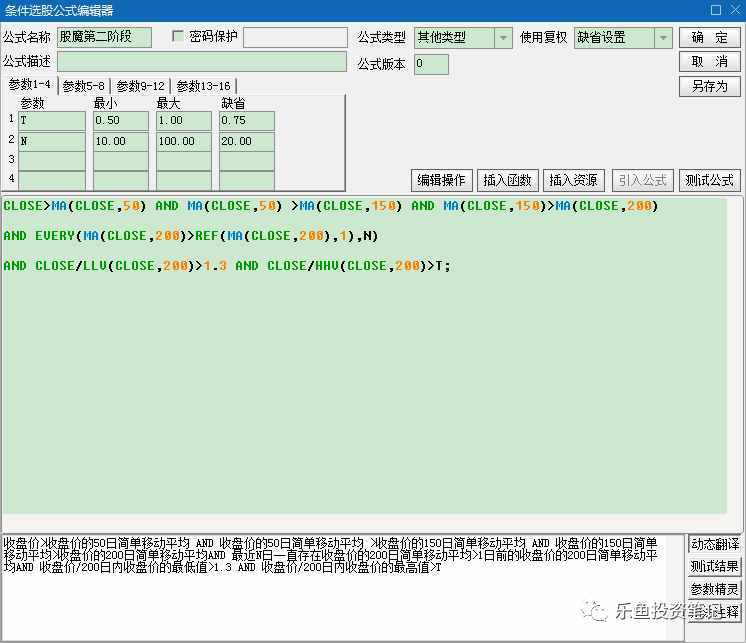Click the 另存为 button
Viewport: 746px width, 643px height.
709,86
